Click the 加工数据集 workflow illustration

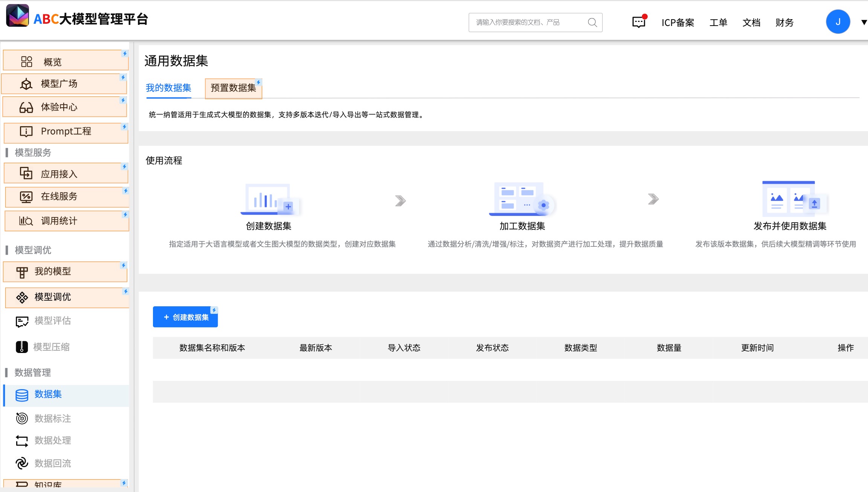(522, 199)
